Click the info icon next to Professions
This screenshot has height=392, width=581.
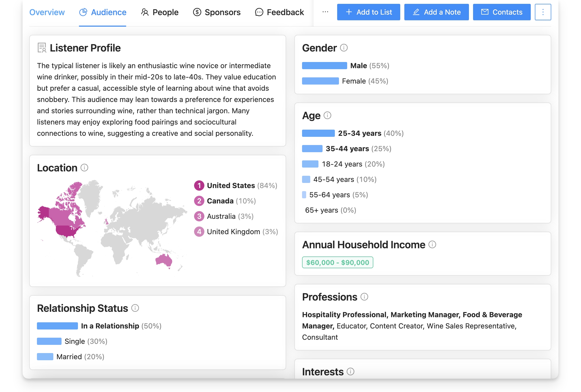[x=364, y=297]
